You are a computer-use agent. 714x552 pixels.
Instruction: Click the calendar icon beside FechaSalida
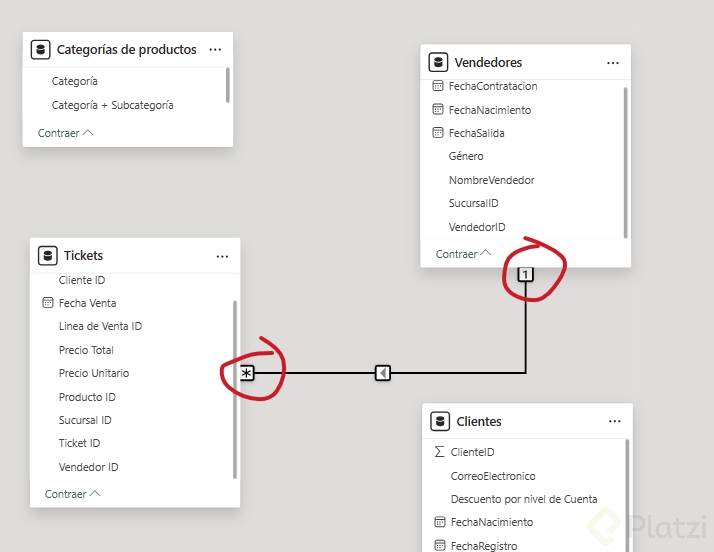[x=438, y=133]
